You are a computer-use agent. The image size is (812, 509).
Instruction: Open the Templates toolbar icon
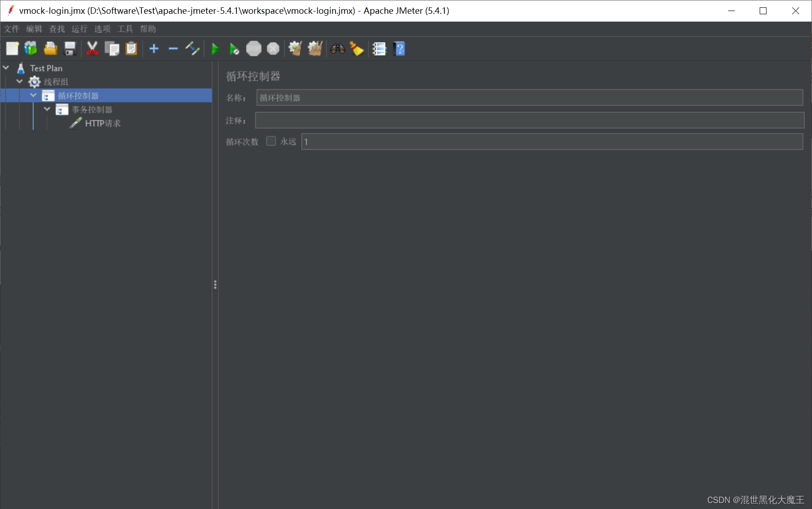pyautogui.click(x=31, y=48)
